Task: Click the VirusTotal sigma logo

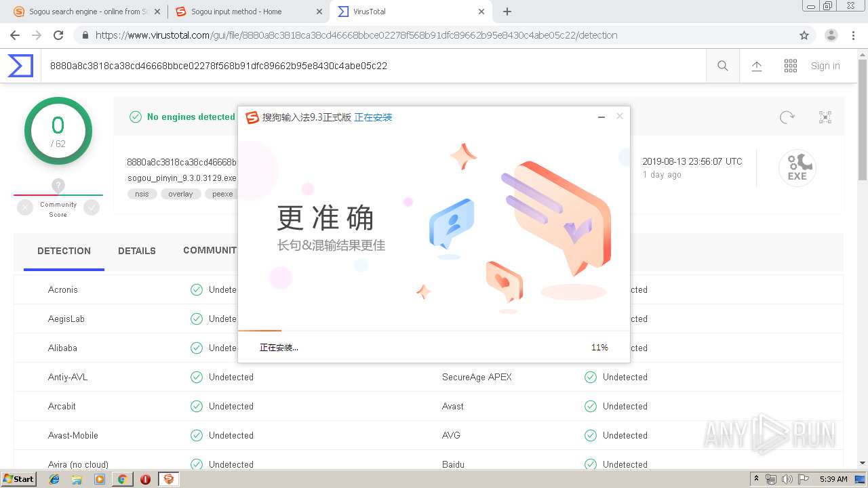Action: (x=20, y=66)
